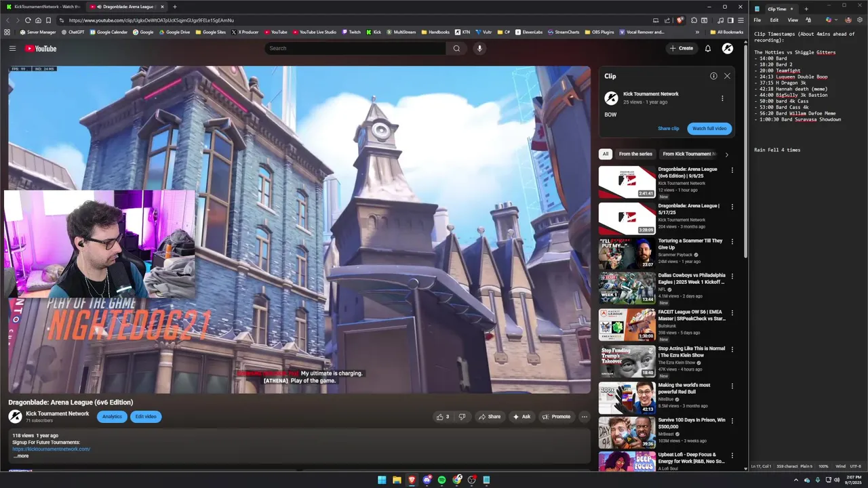Open Making world's most powerful Red Bull thumbnail

coord(627,397)
